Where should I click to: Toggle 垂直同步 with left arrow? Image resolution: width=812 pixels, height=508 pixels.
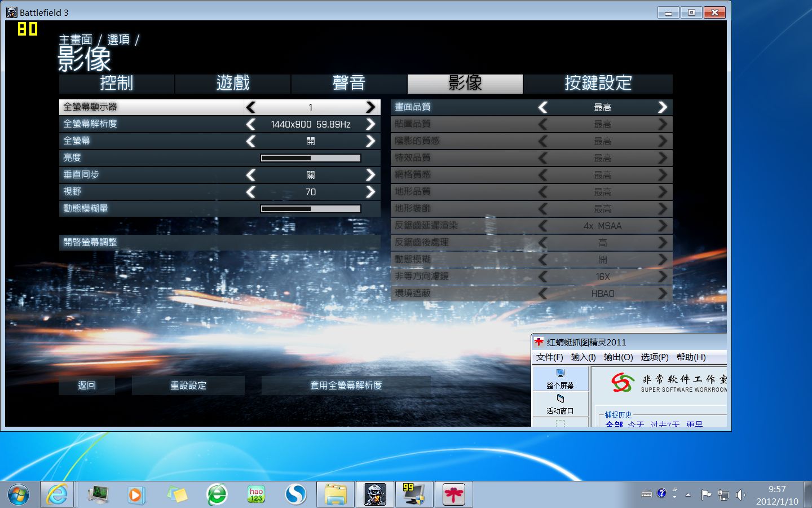tap(251, 175)
